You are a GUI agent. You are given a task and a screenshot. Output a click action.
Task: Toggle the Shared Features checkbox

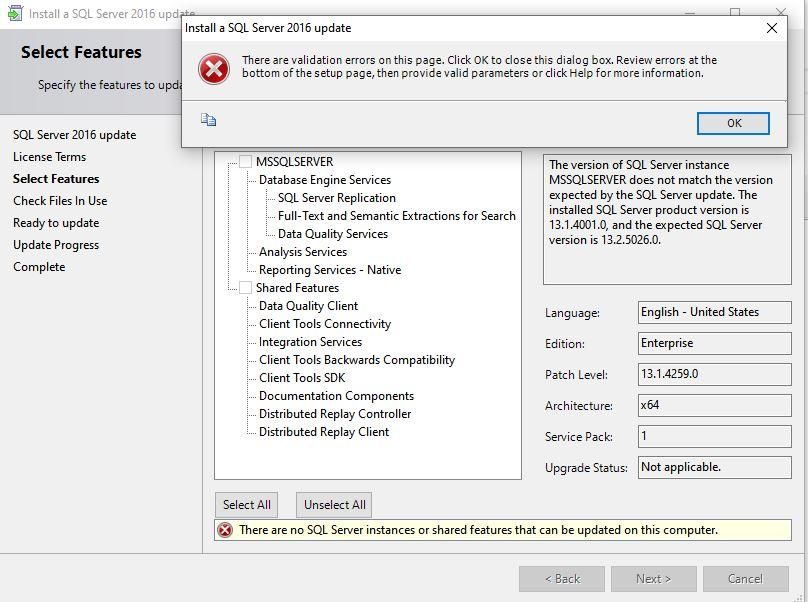pyautogui.click(x=246, y=288)
